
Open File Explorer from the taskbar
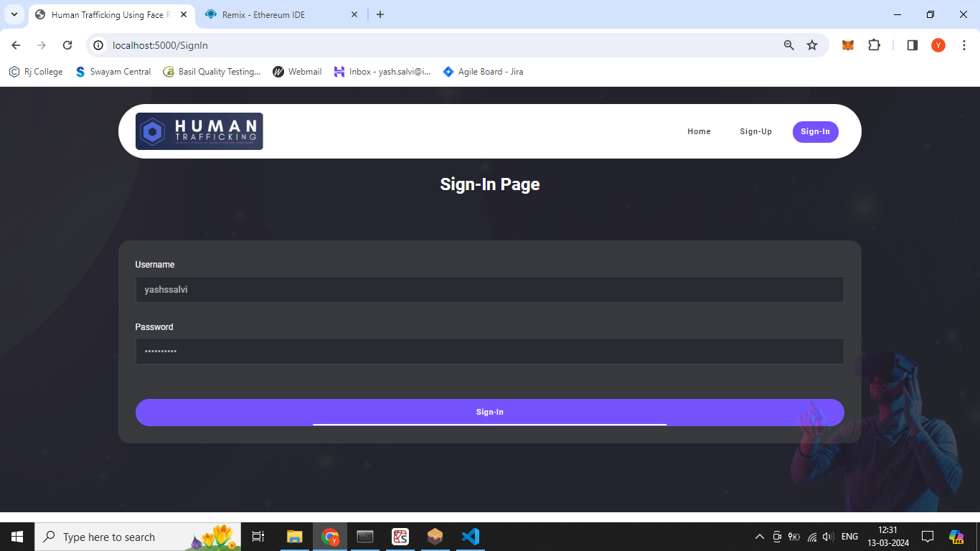click(295, 537)
